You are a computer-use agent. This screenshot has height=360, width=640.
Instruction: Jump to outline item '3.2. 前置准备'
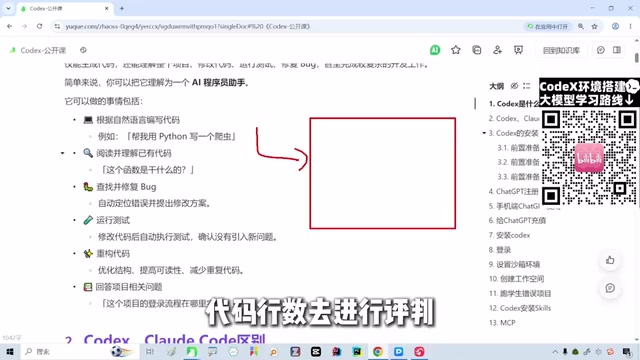tap(518, 162)
